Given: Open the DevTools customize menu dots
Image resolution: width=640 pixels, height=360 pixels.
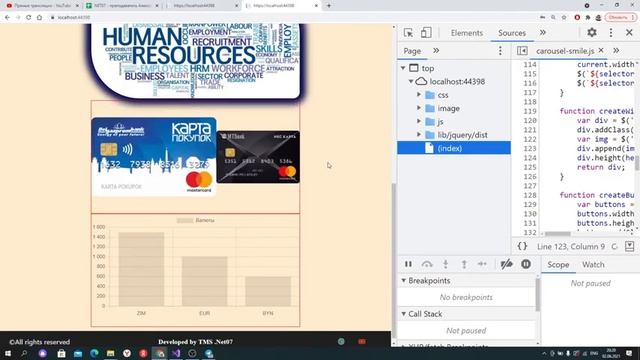Looking at the screenshot, I should [611, 33].
